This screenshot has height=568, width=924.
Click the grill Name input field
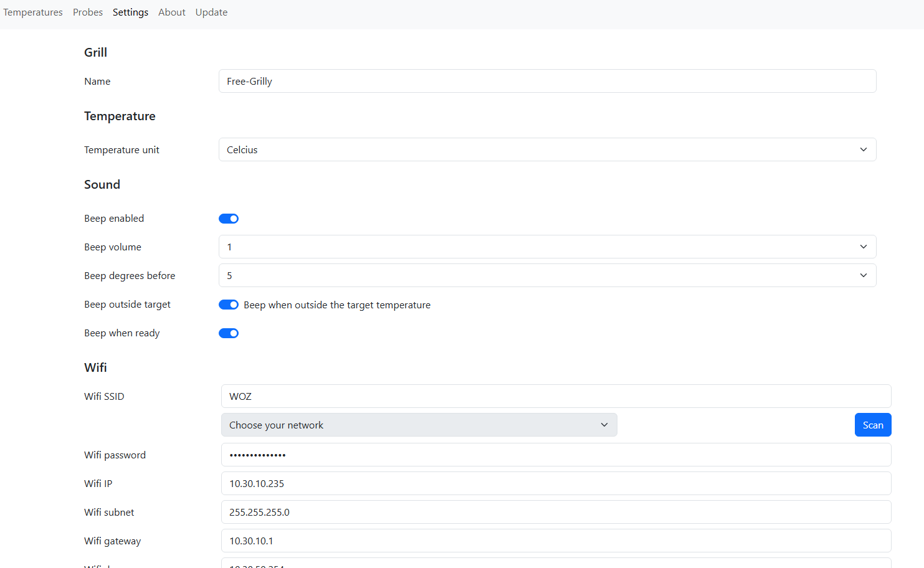[x=547, y=81]
